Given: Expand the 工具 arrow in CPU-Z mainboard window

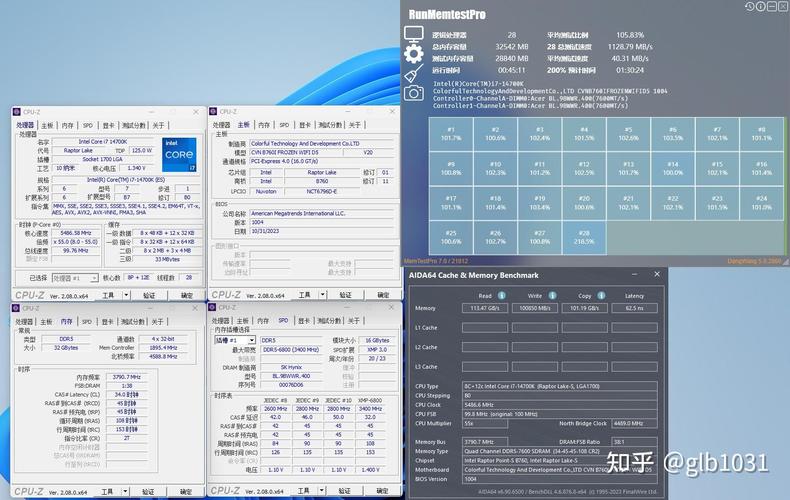Looking at the screenshot, I should point(322,294).
